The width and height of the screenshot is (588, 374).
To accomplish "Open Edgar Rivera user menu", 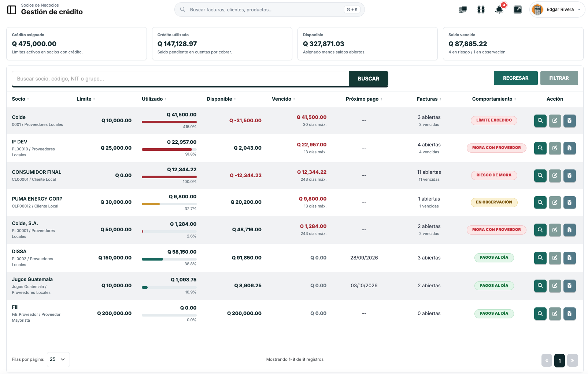I will (x=557, y=10).
